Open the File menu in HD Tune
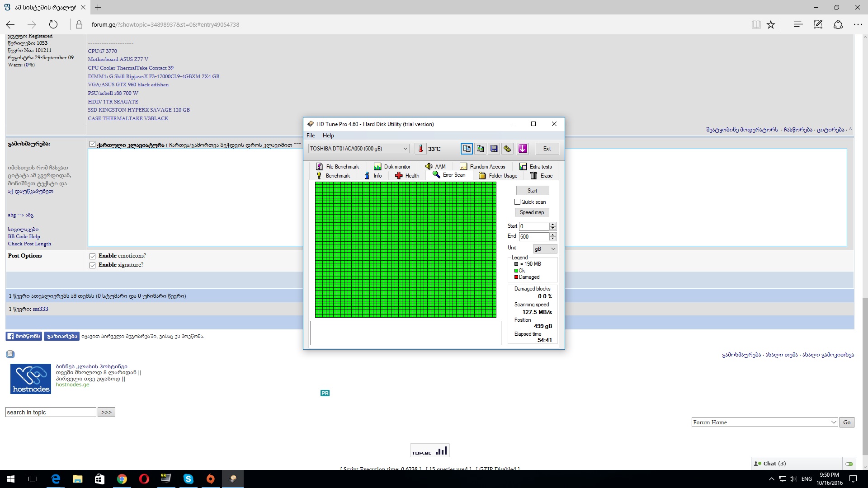 311,136
